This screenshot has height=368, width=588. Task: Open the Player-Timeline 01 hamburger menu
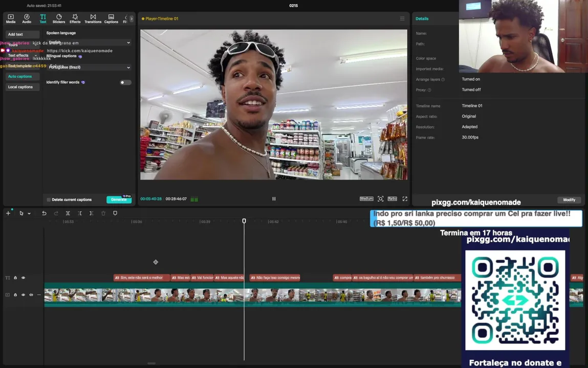402,18
